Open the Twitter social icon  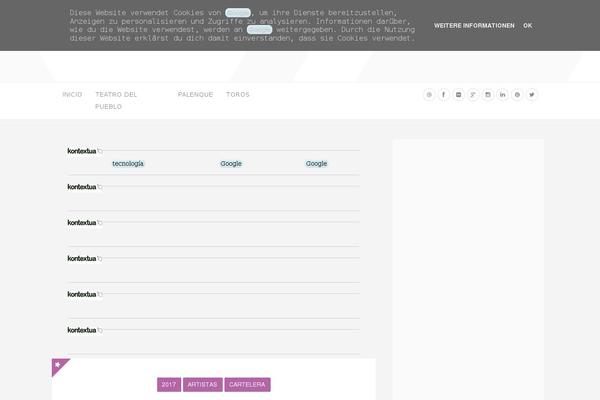click(532, 95)
